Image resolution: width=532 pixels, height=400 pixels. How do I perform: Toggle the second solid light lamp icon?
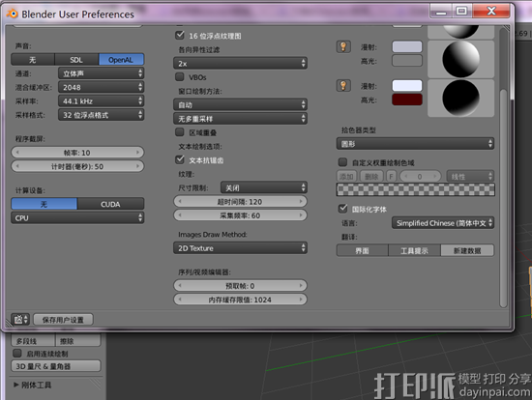click(343, 86)
